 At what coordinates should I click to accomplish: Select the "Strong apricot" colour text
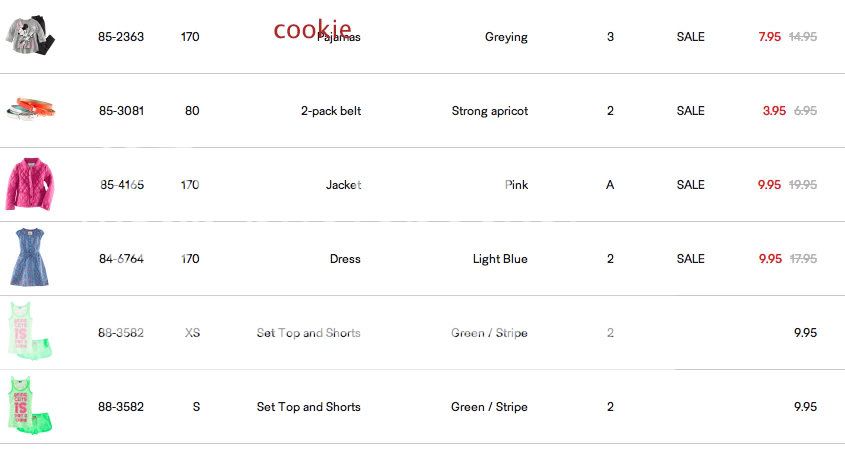click(x=489, y=111)
